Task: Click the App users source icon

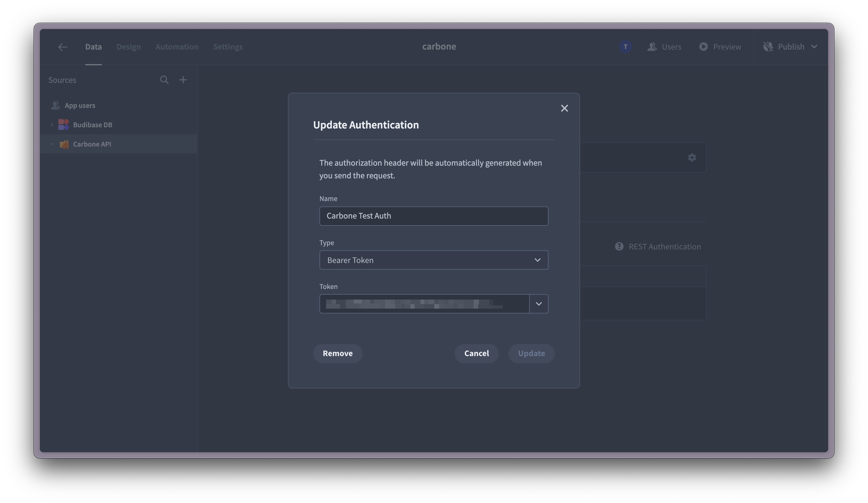Action: (x=55, y=105)
